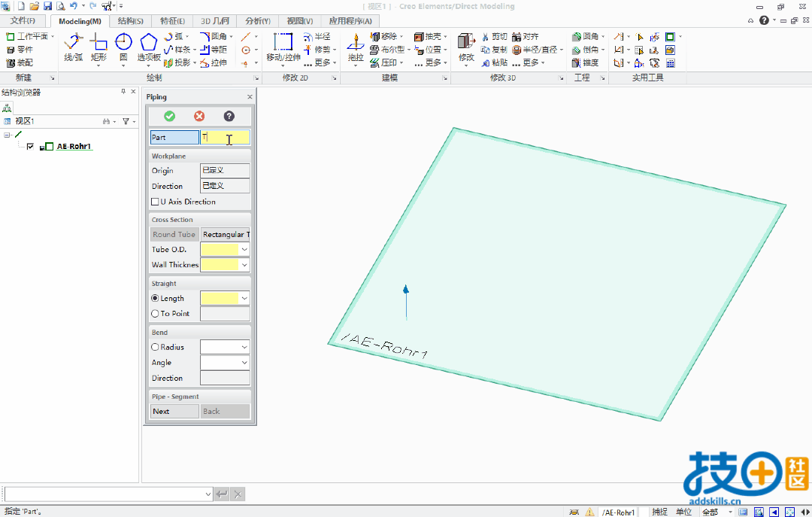
Task: Switch to the 结构(S) ribbon tab
Action: pyautogui.click(x=130, y=21)
